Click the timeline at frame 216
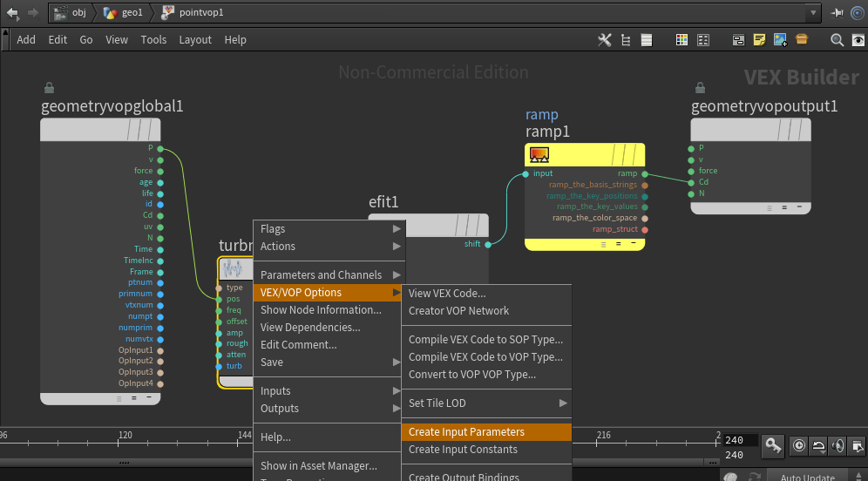 click(596, 443)
